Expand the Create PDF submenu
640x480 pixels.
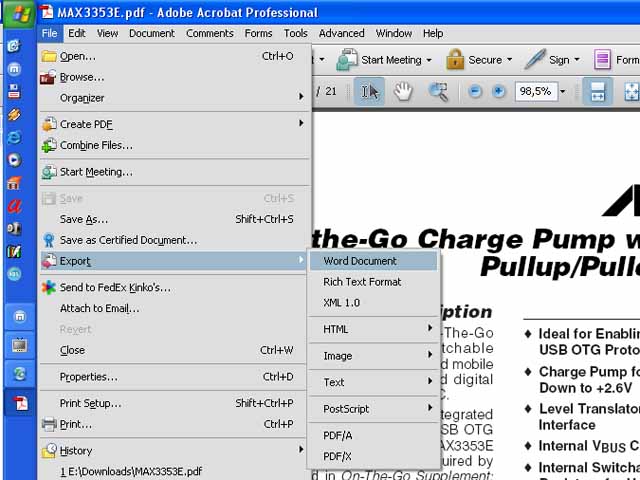[175, 124]
